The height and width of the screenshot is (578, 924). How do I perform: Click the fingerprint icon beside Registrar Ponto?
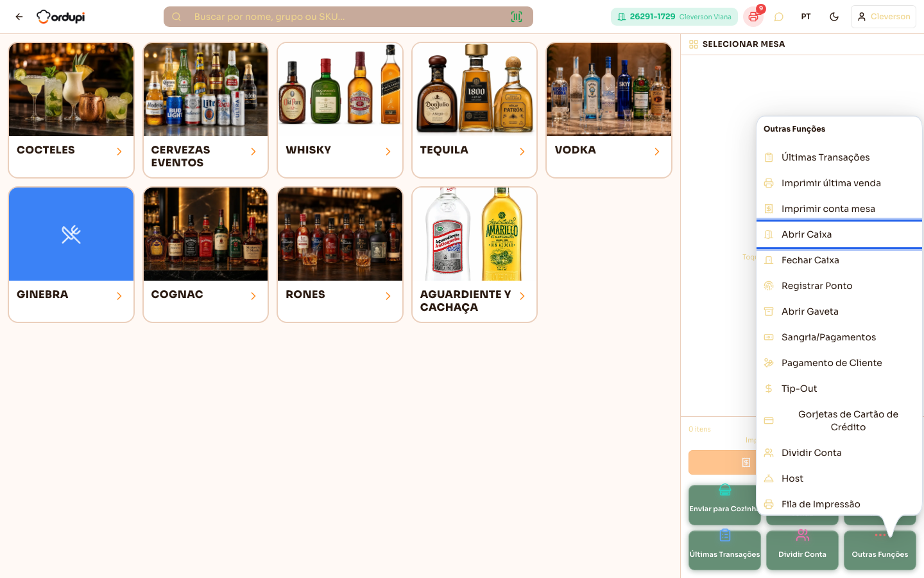(x=769, y=286)
